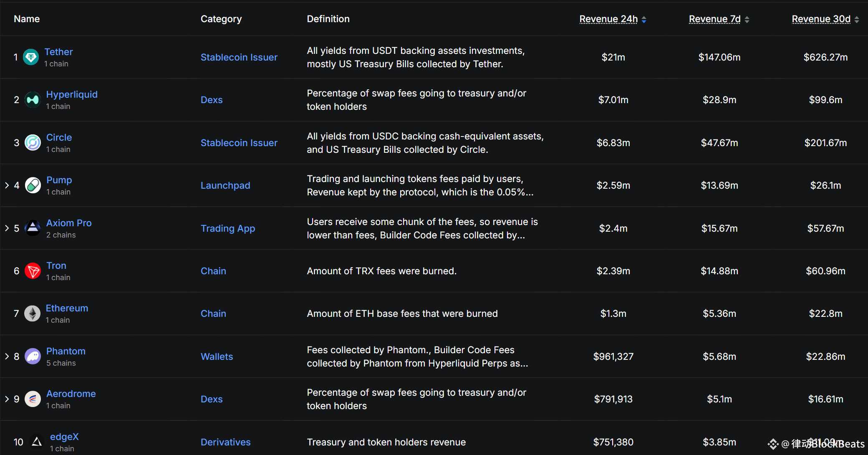Select Tether's $147.06m 7d revenue cell
868x455 pixels.
pos(719,57)
